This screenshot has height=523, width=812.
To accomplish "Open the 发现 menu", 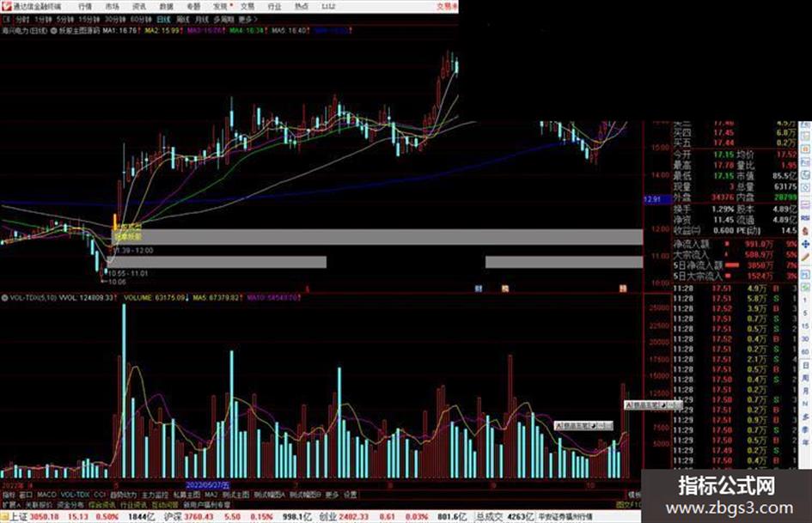I will coord(221,6).
